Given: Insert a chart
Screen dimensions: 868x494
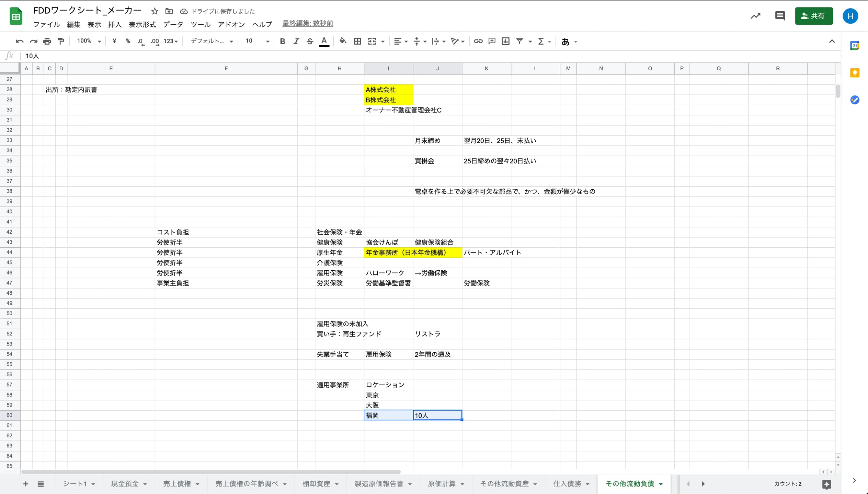Looking at the screenshot, I should (505, 41).
